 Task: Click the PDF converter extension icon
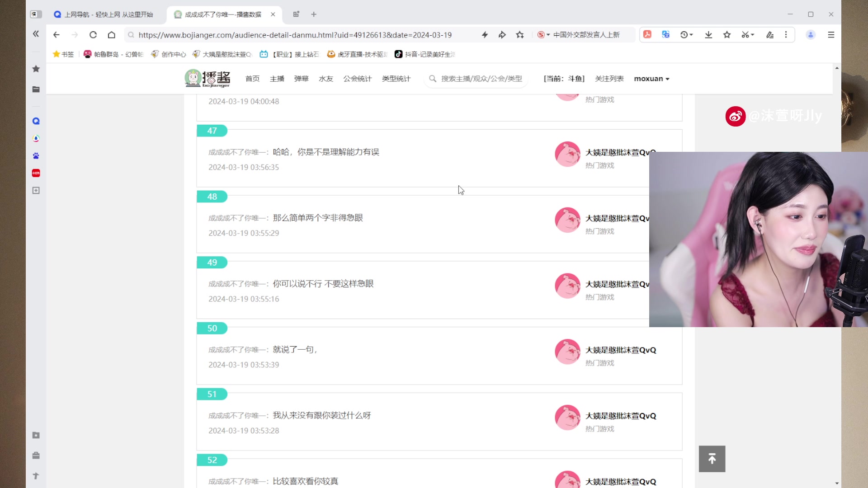647,35
